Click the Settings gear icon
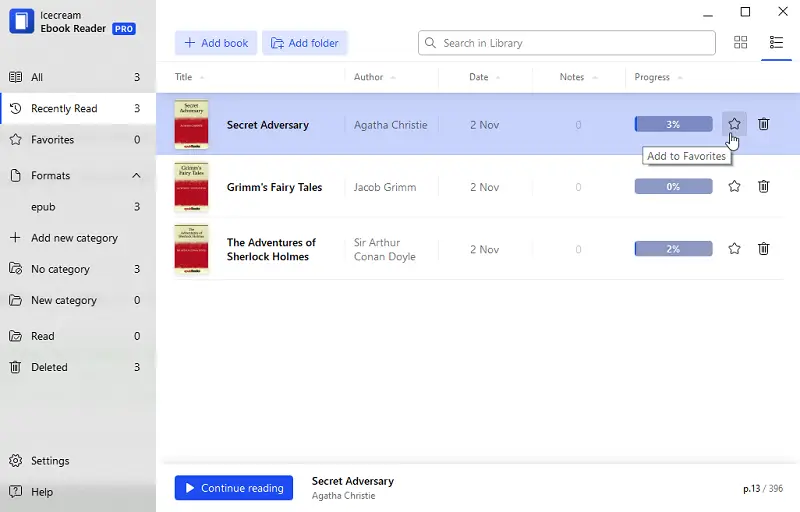 pyautogui.click(x=16, y=460)
